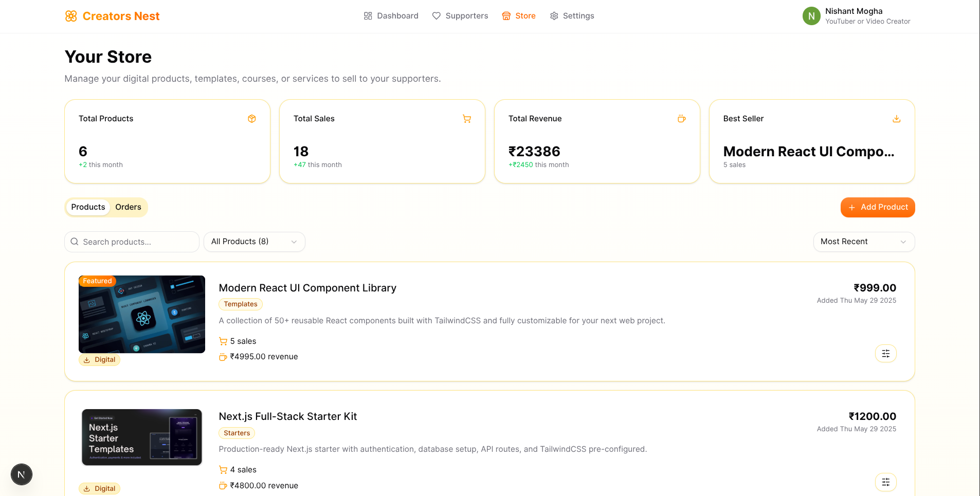Viewport: 980px width, 496px height.
Task: Open the Modern React UI Component Library thumbnail
Action: (142, 314)
